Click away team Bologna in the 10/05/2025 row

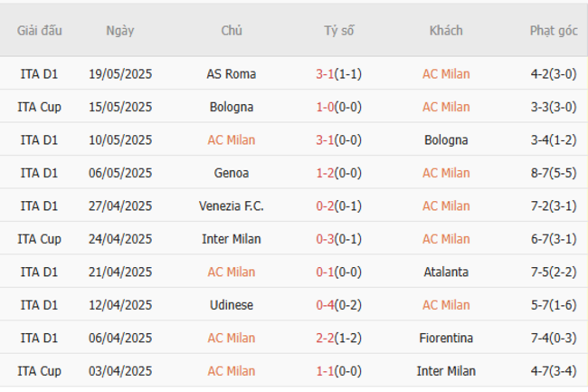coord(446,140)
